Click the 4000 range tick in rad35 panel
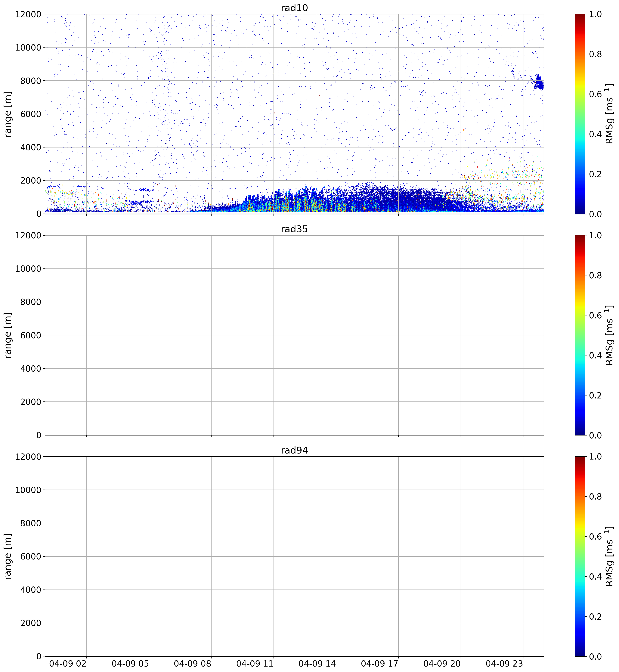This screenshot has width=619, height=672. (30, 368)
